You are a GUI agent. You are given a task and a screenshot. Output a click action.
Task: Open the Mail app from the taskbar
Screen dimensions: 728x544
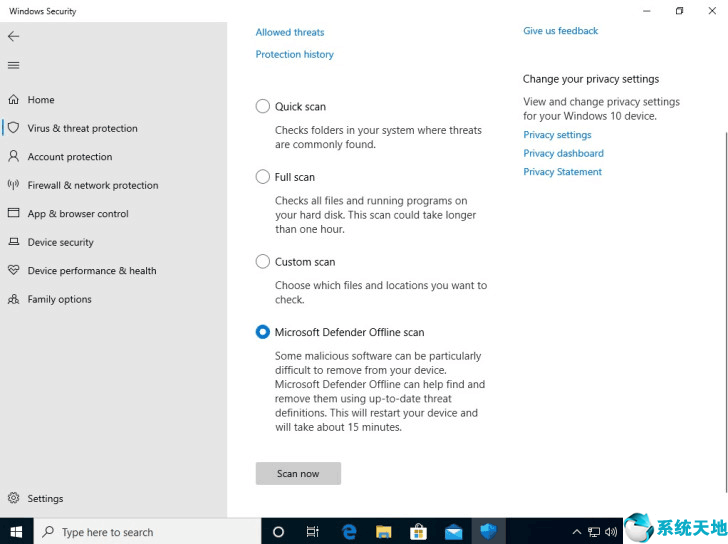pyautogui.click(x=453, y=532)
